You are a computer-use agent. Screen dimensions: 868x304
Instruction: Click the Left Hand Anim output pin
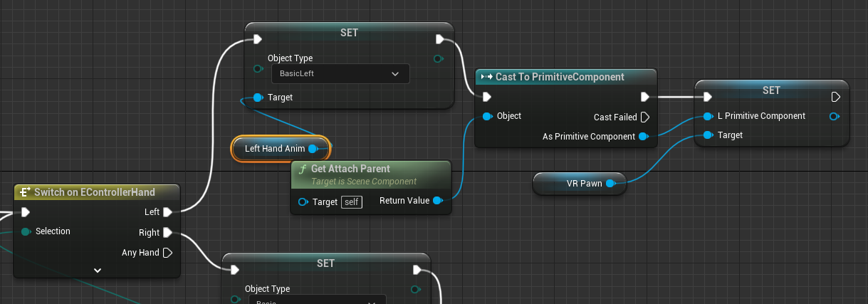[x=313, y=149]
